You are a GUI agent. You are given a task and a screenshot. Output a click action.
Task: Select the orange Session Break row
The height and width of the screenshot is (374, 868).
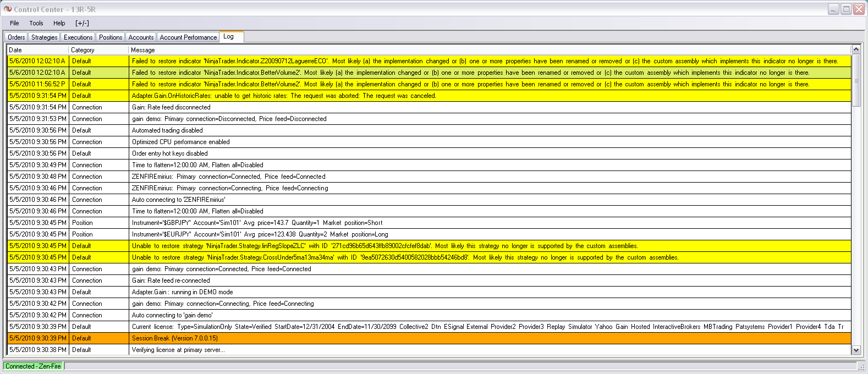(x=429, y=338)
